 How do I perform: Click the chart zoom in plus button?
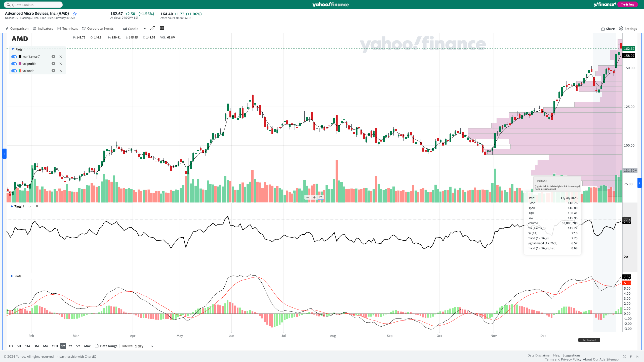[314, 197]
